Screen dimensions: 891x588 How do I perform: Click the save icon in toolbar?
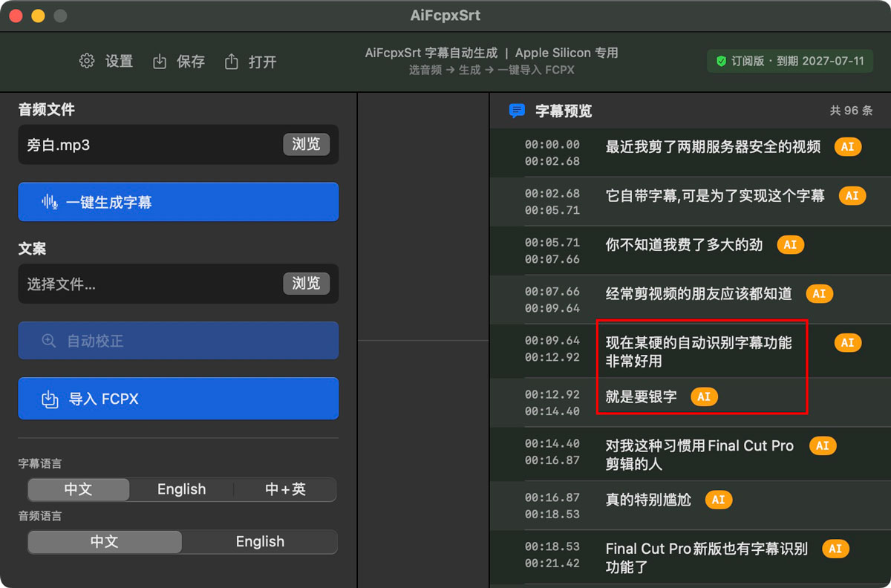coord(160,62)
